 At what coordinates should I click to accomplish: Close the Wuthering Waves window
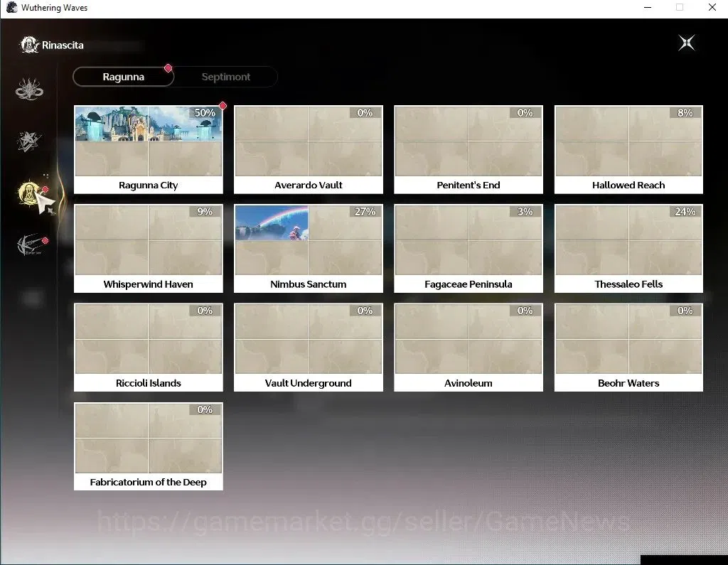(712, 7)
